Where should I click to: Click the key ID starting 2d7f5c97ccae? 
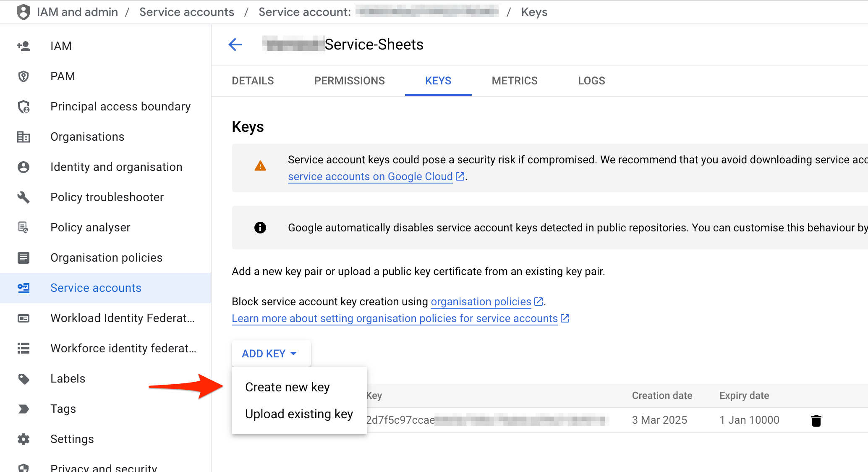pos(487,420)
